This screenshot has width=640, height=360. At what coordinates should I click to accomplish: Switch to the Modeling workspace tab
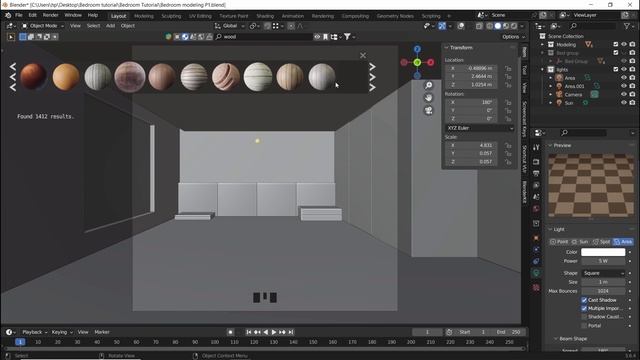pyautogui.click(x=144, y=16)
